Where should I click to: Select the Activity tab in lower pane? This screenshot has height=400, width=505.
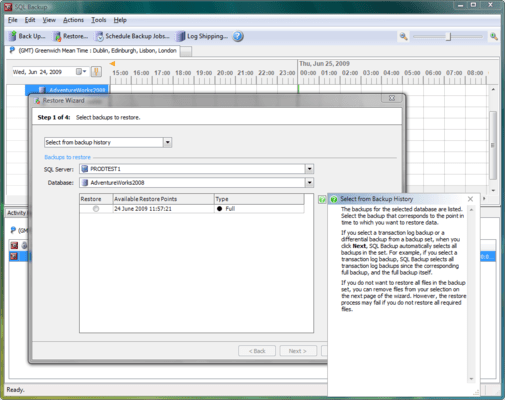[18, 213]
